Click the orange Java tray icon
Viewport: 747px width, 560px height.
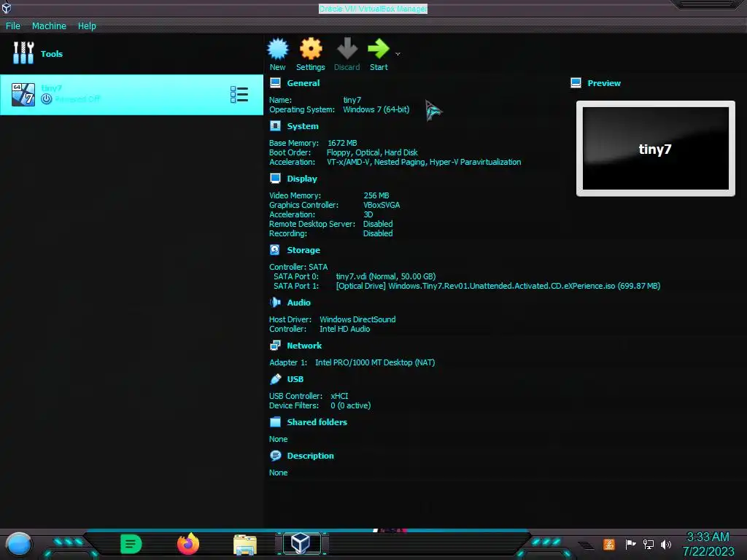point(609,544)
